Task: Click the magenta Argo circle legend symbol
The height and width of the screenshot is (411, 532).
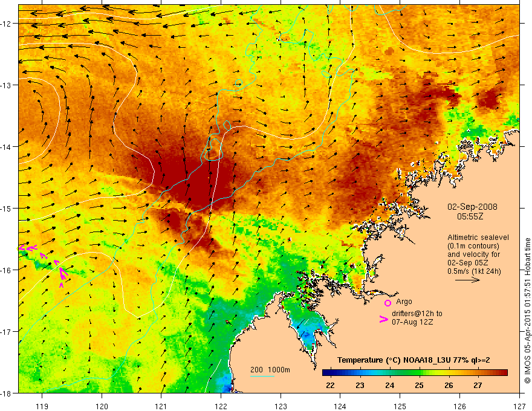Action: [x=388, y=303]
